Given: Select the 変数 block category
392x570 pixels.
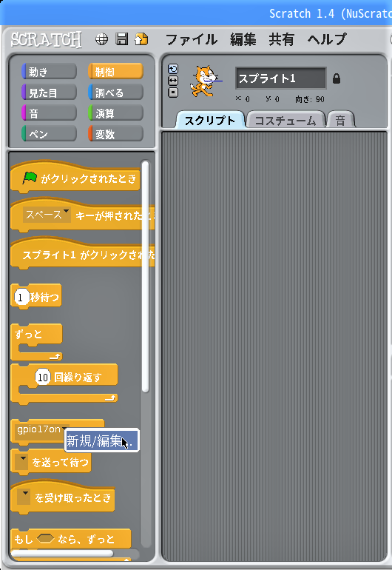Looking at the screenshot, I should 115,134.
